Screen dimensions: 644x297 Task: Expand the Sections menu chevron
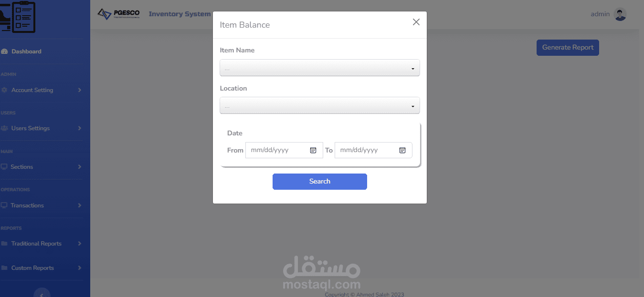coord(80,167)
